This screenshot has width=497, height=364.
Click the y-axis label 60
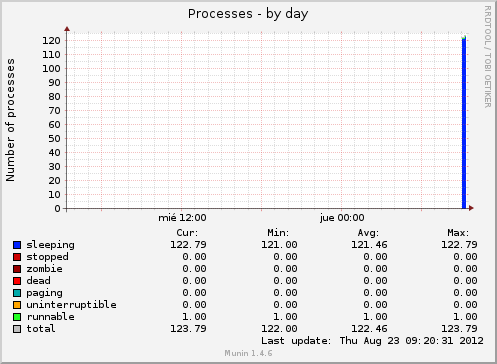coord(54,125)
